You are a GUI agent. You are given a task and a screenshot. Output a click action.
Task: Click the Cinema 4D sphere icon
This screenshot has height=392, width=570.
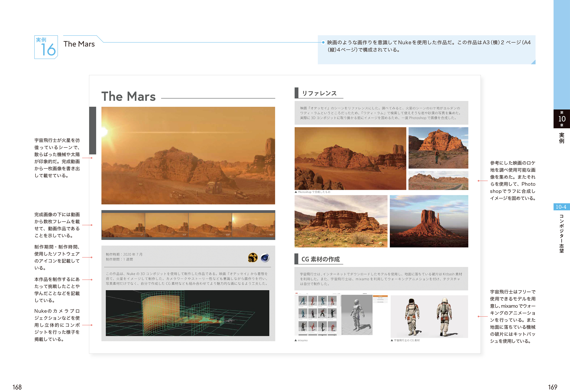point(265,258)
